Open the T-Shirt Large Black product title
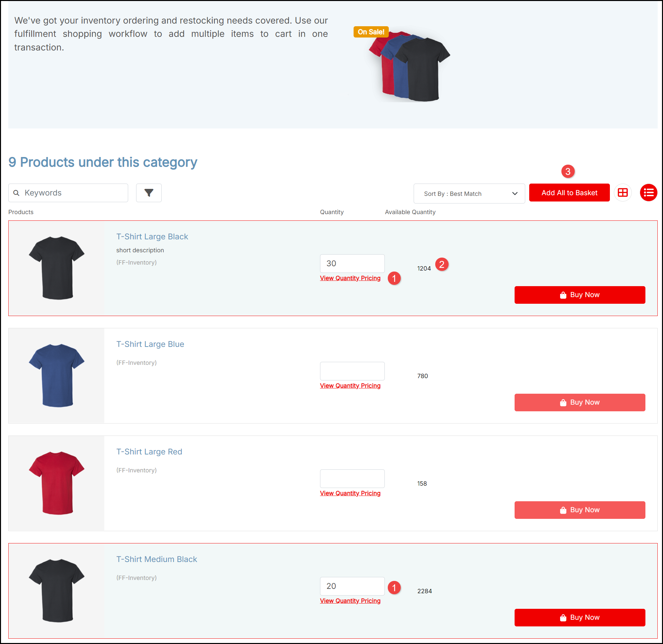 pyautogui.click(x=152, y=236)
